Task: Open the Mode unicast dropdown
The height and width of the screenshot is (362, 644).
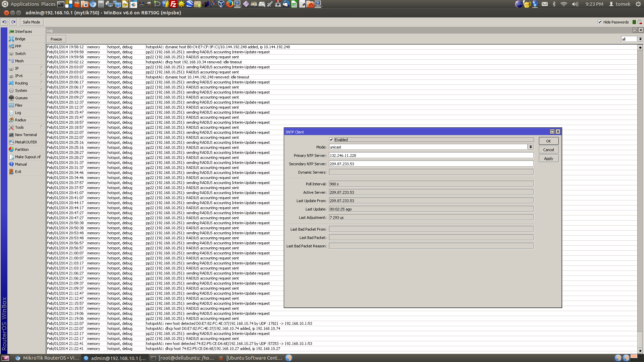Action: [531, 147]
